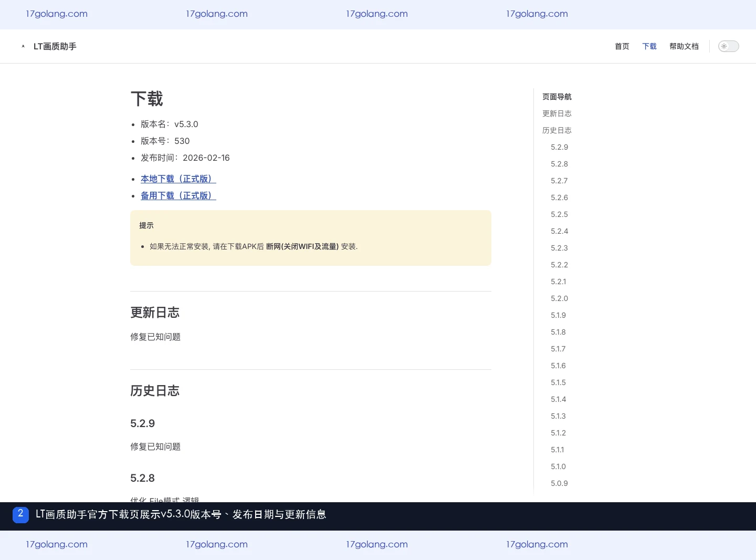Go to 5.0.9 in page navigation
Viewport: 756px width, 560px height.
coord(559,483)
